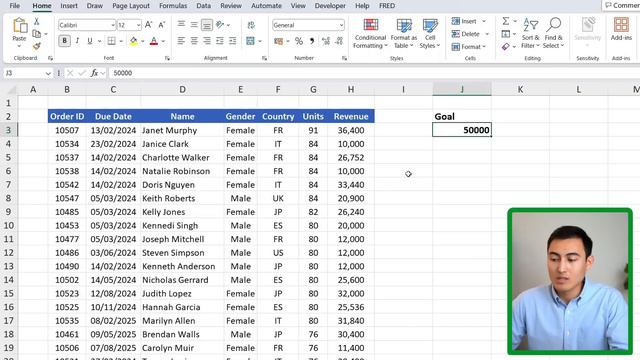Decrease indent icon
640x360 pixels.
tap(220, 41)
